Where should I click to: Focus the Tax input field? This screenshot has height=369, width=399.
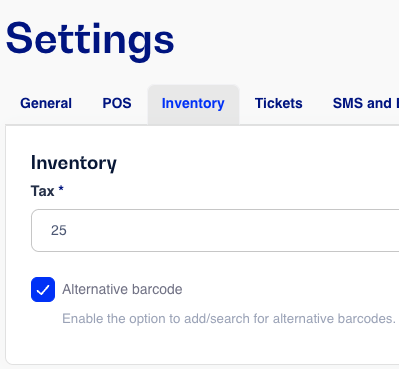pyautogui.click(x=215, y=230)
